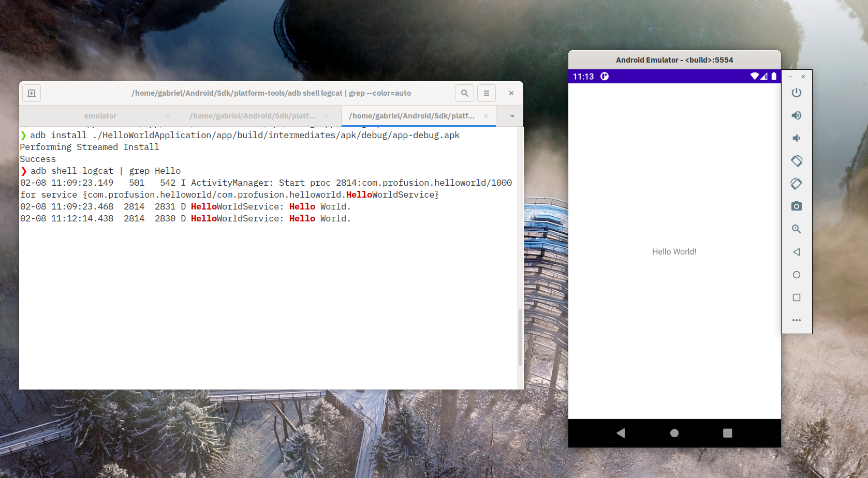Switch to the second /home/gabriel/Android/Sdk tab
The image size is (868, 478).
point(252,116)
